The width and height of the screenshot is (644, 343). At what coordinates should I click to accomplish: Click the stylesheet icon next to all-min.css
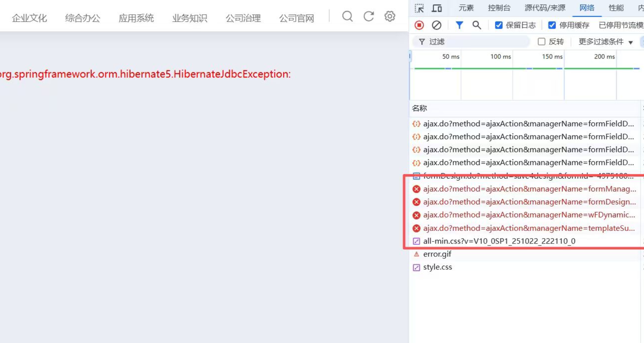[417, 241]
